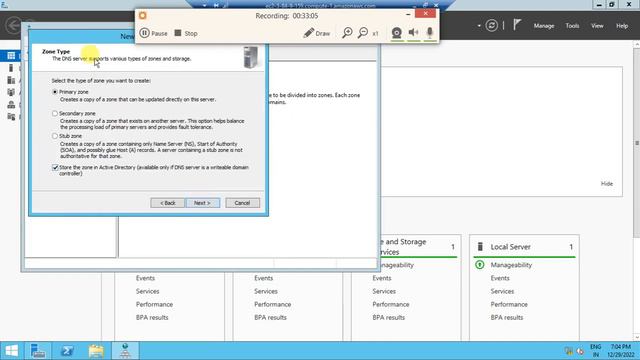640x360 pixels.
Task: Select the Stub zone radio button
Action: coord(55,136)
